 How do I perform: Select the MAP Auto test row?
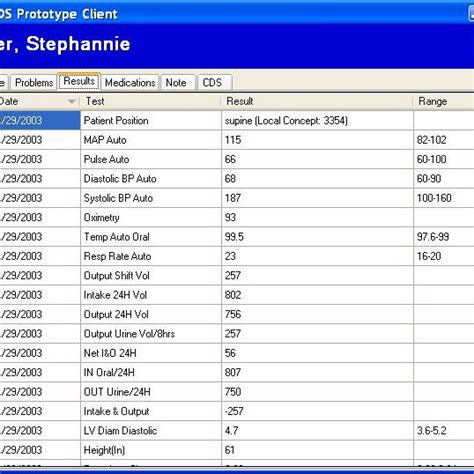[x=237, y=140]
